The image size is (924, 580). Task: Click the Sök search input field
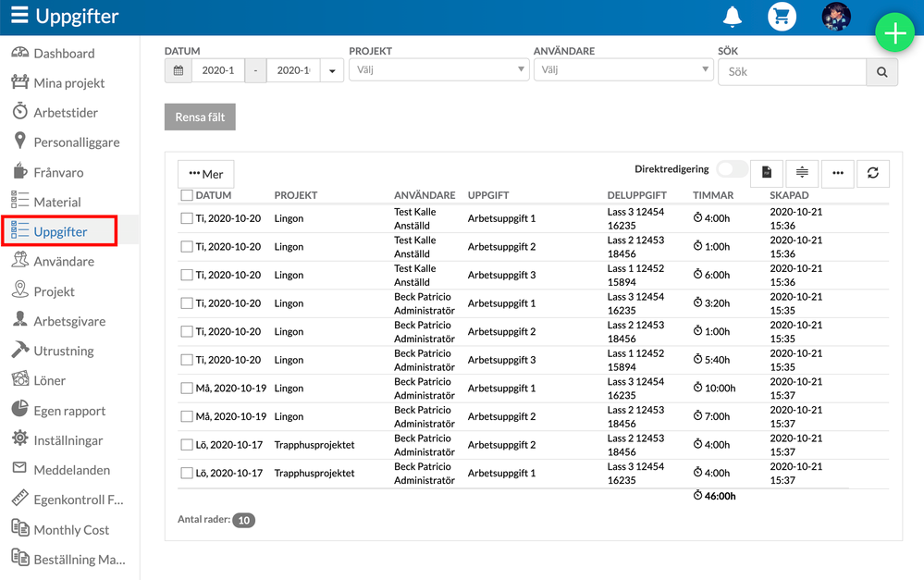click(x=792, y=72)
